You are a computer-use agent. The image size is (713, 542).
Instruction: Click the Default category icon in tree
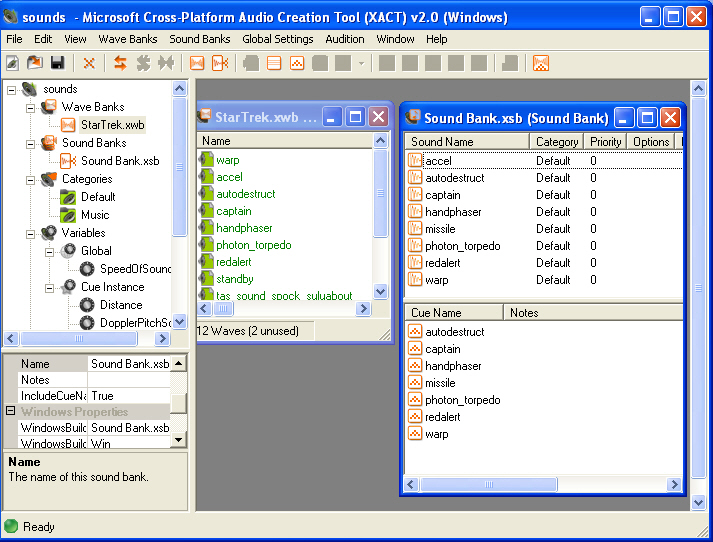[68, 197]
